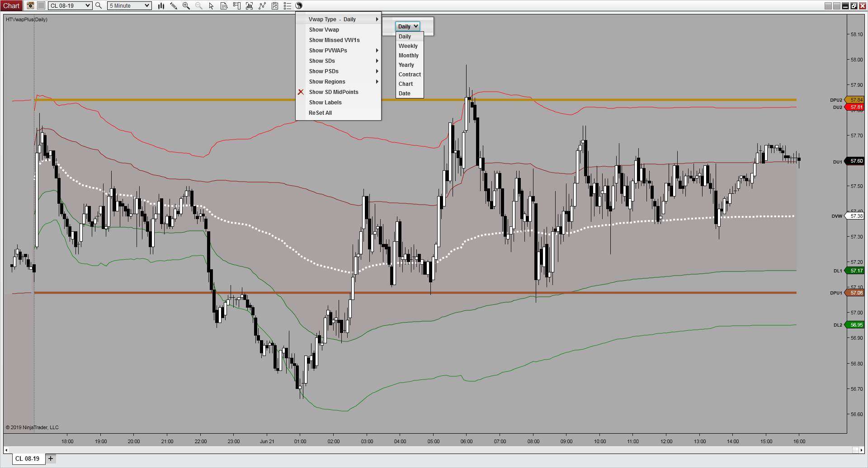Click the red DU2 57.81 price marker
This screenshot has height=468, width=868.
click(854, 107)
